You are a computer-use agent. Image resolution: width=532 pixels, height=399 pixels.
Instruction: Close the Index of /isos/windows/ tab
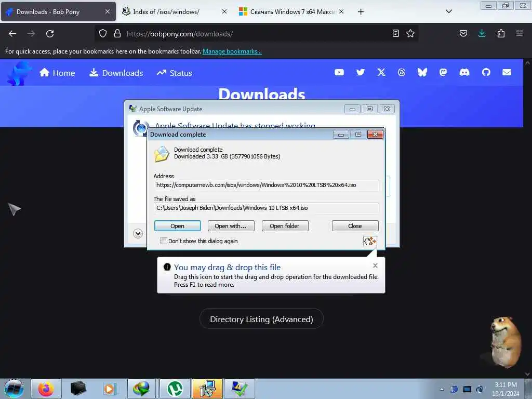(x=224, y=11)
